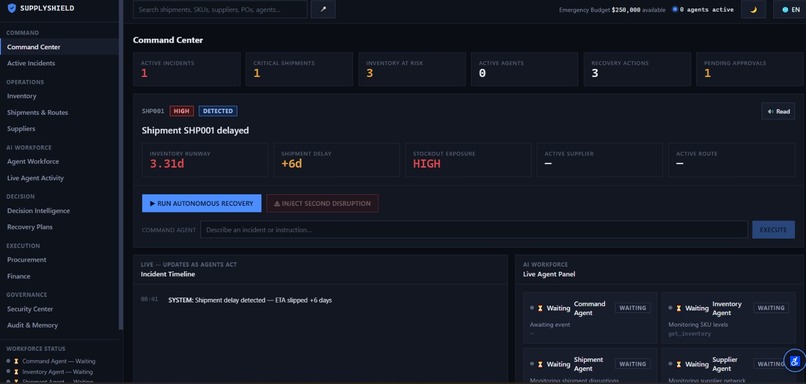Click the microphone voice search button
806x384 pixels.
tap(323, 9)
